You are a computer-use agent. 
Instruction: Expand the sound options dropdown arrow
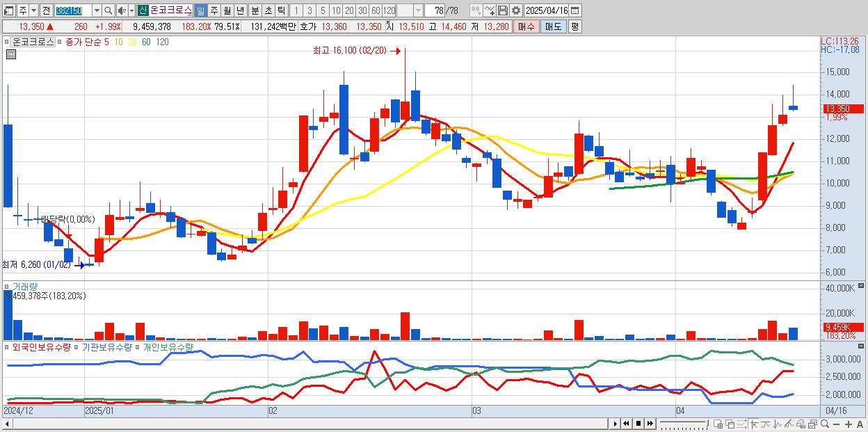[131, 10]
